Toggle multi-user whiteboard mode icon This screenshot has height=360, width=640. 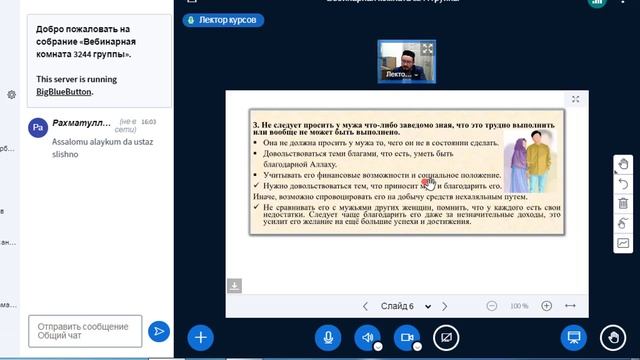623,223
